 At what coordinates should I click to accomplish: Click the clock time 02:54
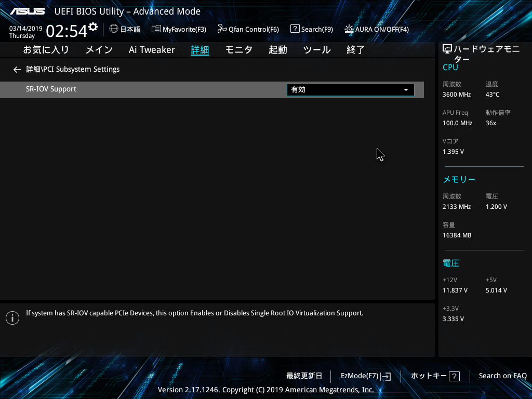67,31
